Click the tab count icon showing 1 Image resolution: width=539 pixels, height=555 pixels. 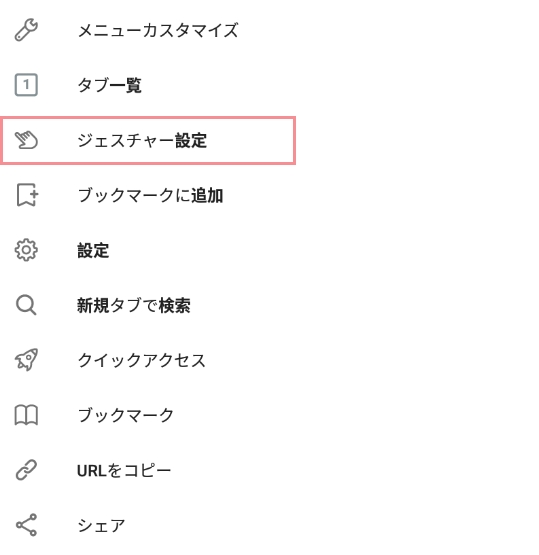coord(26,85)
